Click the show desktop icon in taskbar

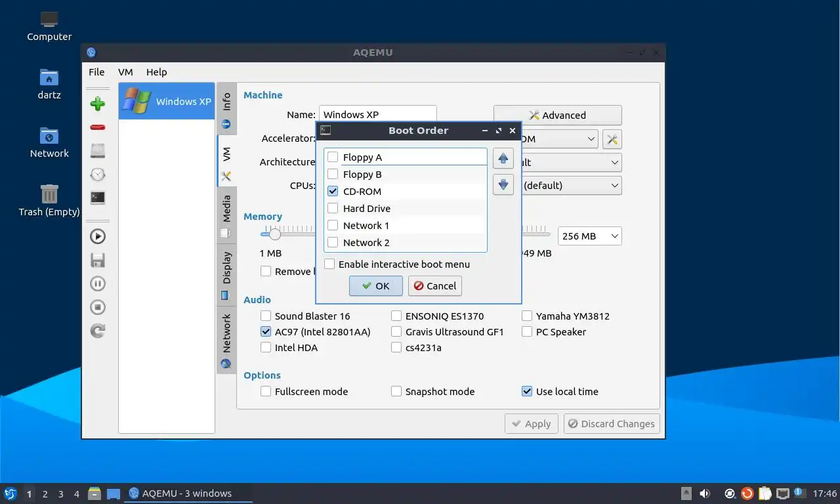click(114, 493)
